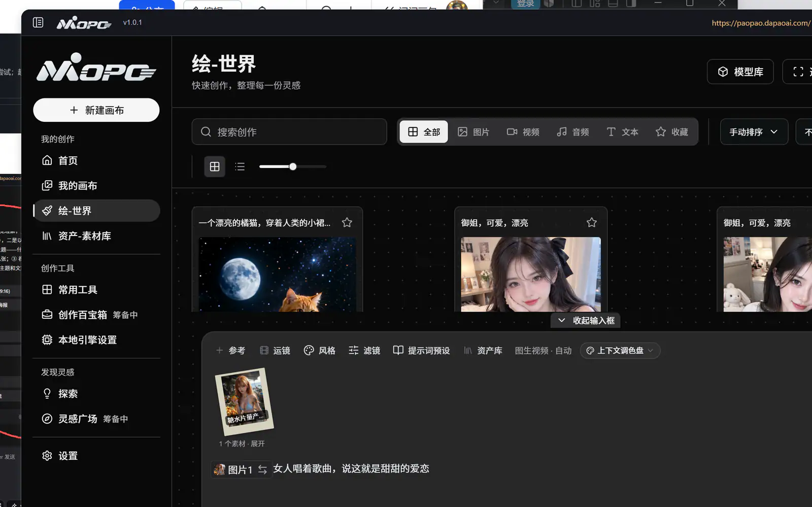Click the fullscreen button beside 模型库

pyautogui.click(x=798, y=72)
